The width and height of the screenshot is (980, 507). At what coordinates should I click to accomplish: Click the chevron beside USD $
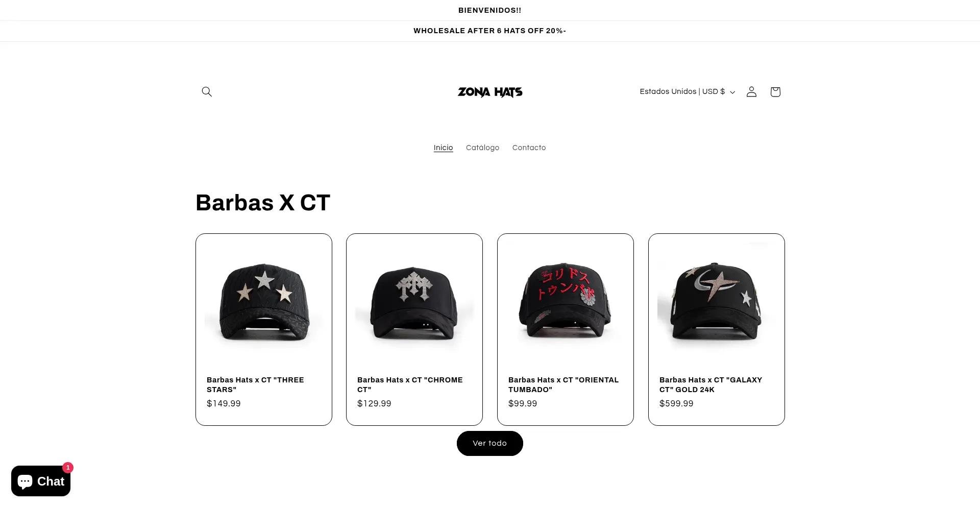point(732,92)
